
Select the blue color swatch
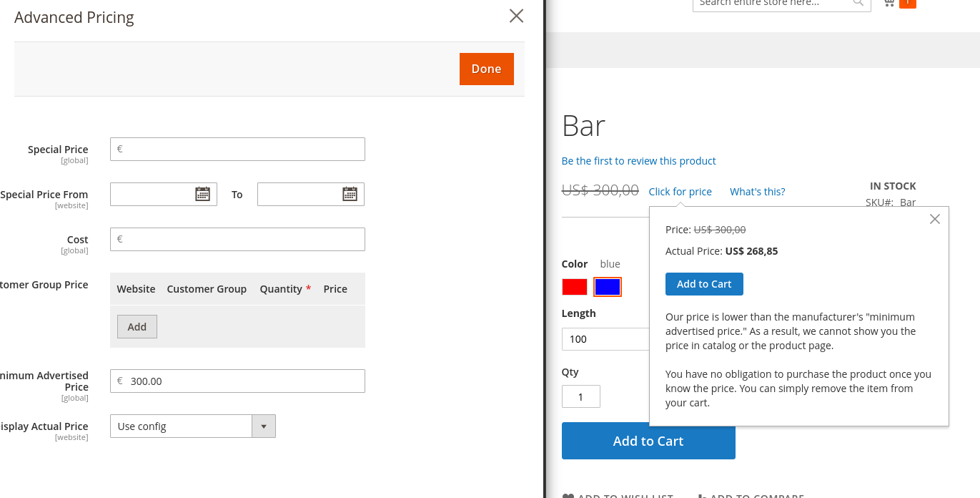[x=608, y=287]
